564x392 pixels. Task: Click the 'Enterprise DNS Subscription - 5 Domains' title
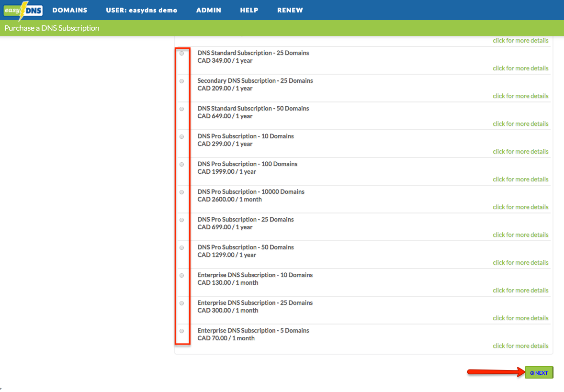(x=253, y=330)
